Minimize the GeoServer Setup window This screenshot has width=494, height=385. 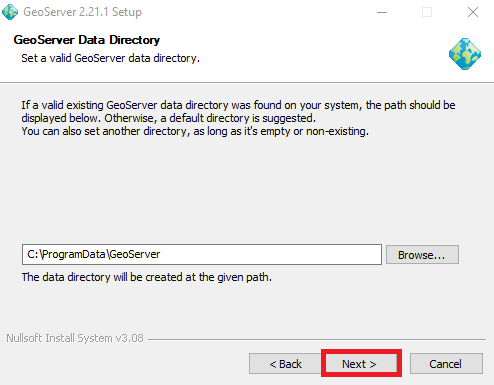point(382,12)
